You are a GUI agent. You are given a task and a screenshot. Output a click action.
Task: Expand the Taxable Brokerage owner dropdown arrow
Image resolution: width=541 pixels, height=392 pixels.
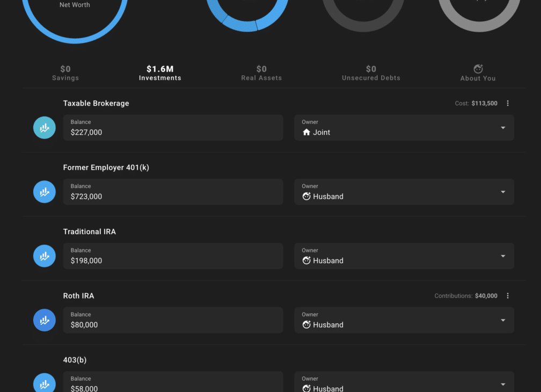click(503, 128)
